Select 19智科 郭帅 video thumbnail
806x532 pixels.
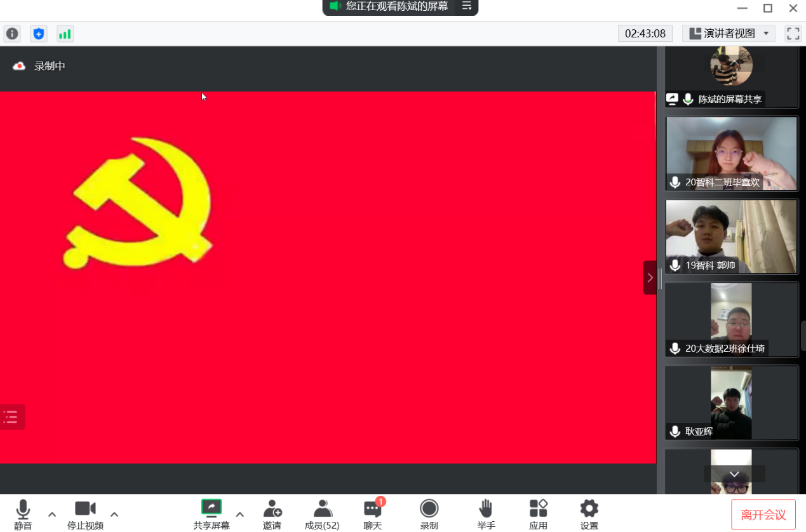point(731,237)
